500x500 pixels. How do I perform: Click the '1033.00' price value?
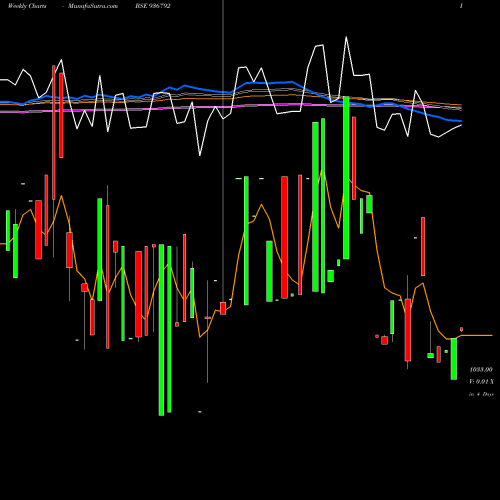pos(481,370)
